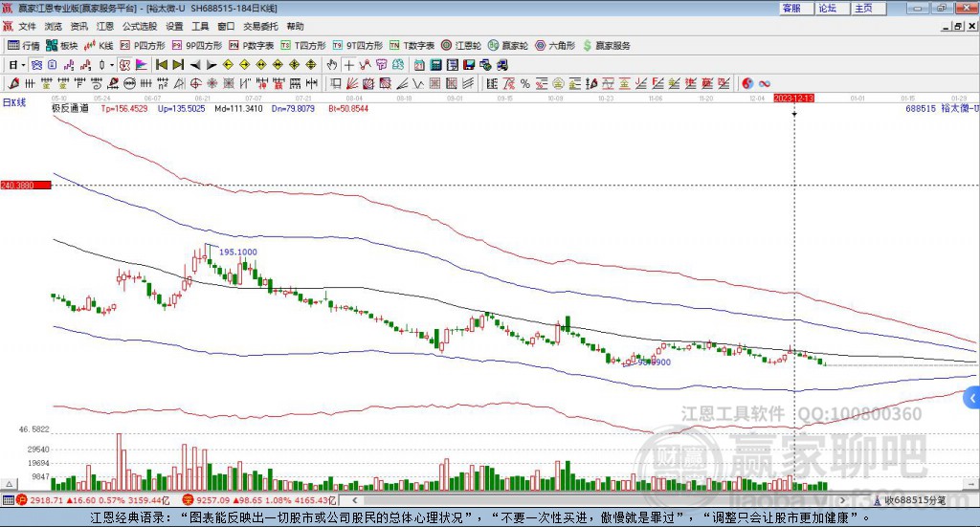Toggle the crosshair cursor tool
Image resolution: width=980 pixels, height=527 pixels.
click(349, 65)
